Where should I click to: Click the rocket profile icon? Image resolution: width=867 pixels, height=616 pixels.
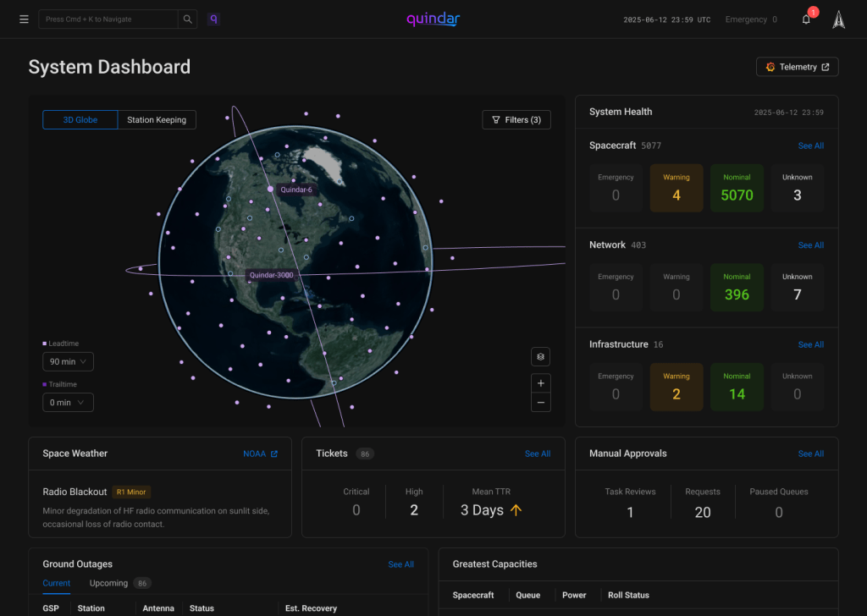pyautogui.click(x=838, y=19)
